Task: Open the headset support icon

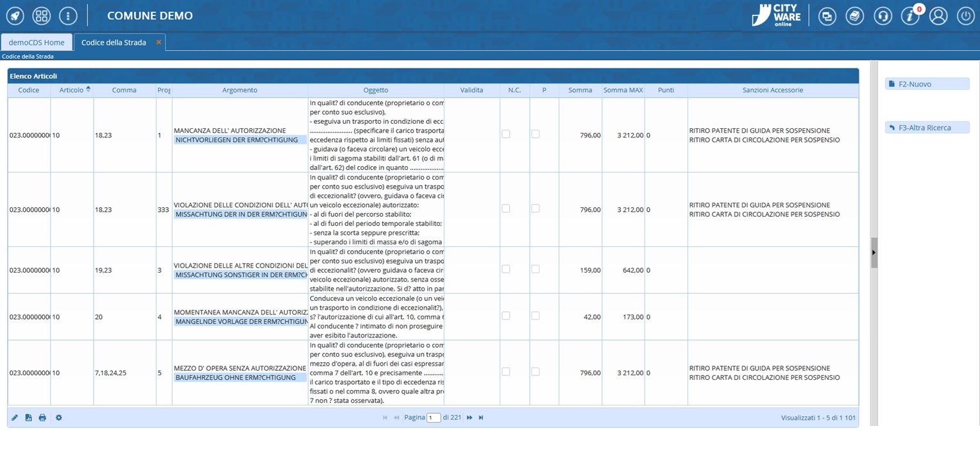Action: point(883,16)
